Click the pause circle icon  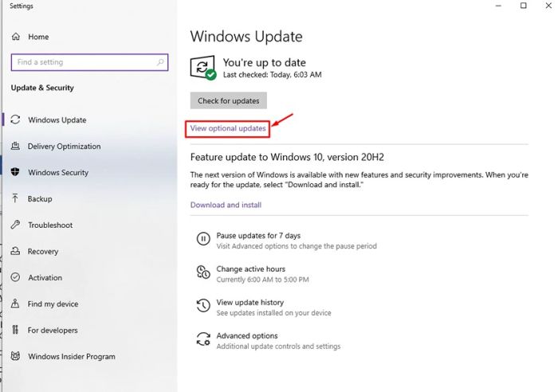[203, 239]
